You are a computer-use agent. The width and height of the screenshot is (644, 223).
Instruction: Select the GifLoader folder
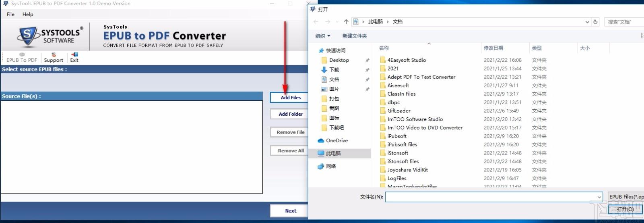click(399, 111)
